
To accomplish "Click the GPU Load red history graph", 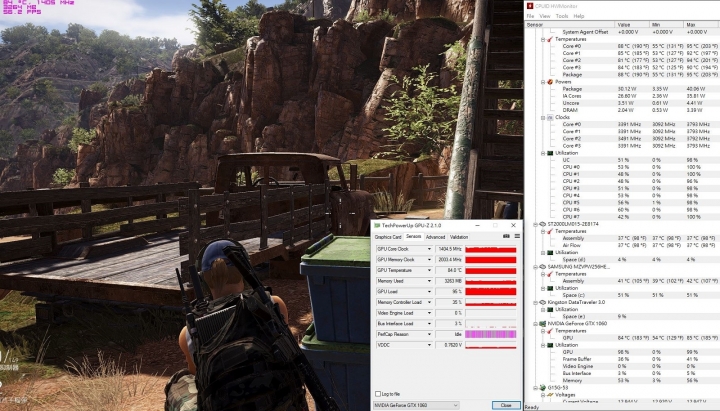I will (x=491, y=292).
